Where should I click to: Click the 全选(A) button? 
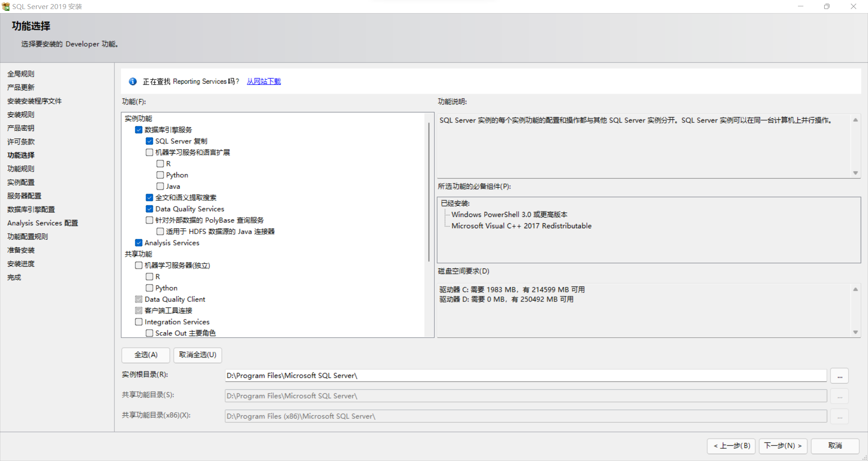pos(146,355)
